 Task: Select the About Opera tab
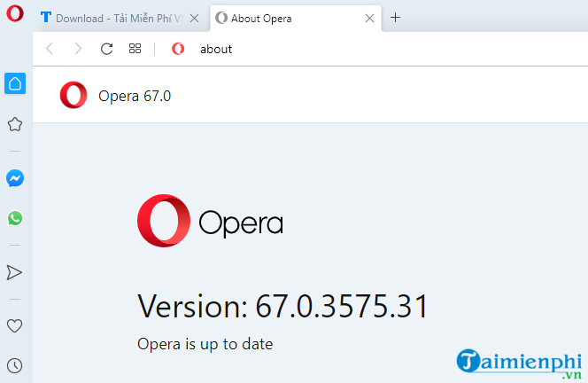[x=296, y=18]
